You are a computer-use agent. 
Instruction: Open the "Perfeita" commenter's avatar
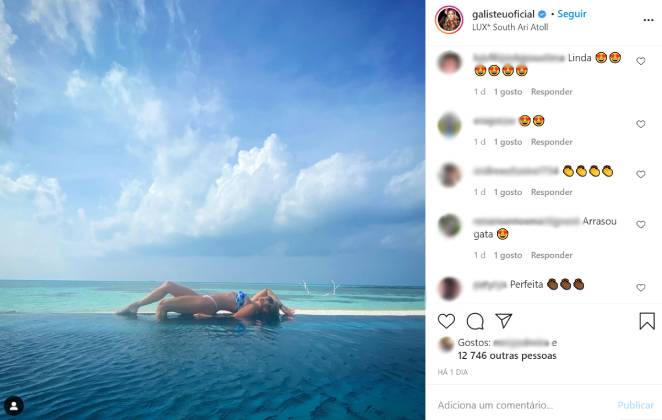[449, 287]
